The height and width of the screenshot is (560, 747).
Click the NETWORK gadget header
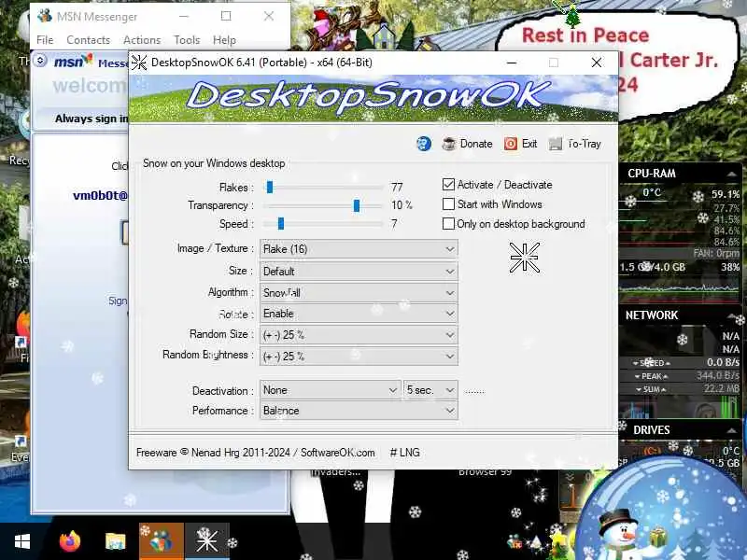651,315
